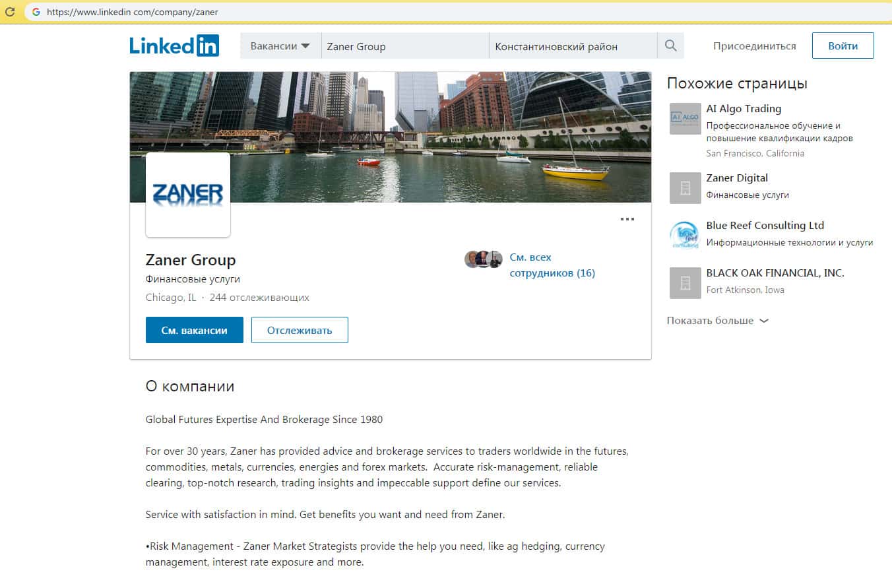Screen dimensions: 892x588
Task: Click the location field Константиновский район
Action: tap(573, 46)
